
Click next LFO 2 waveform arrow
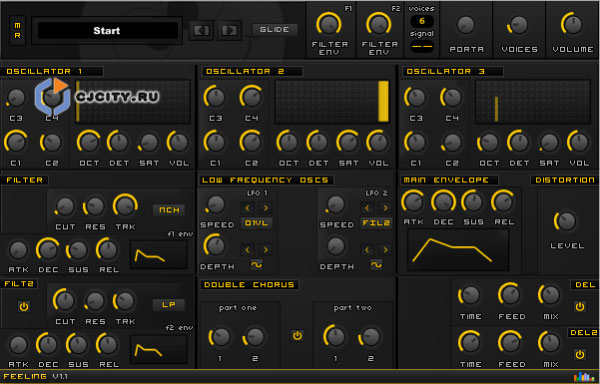pos(385,250)
